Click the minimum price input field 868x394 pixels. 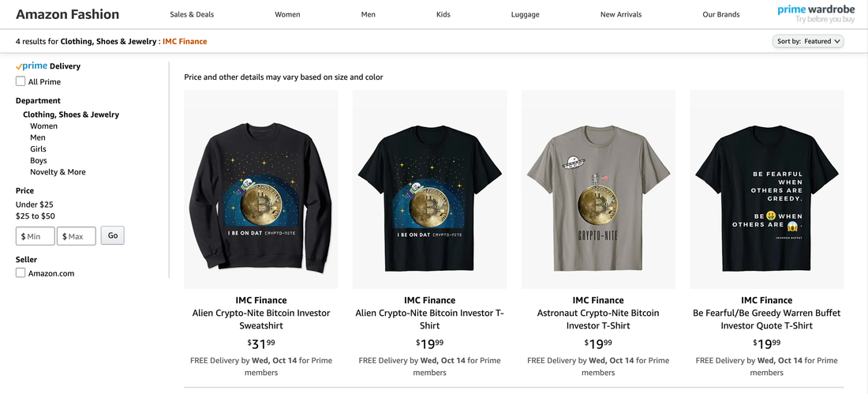pyautogui.click(x=36, y=236)
